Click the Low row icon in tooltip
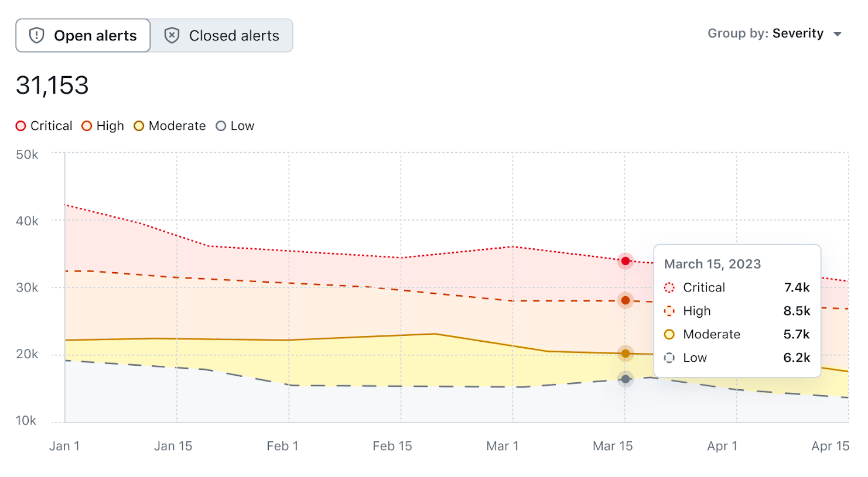Viewport: 868px width, 477px height. click(x=669, y=358)
